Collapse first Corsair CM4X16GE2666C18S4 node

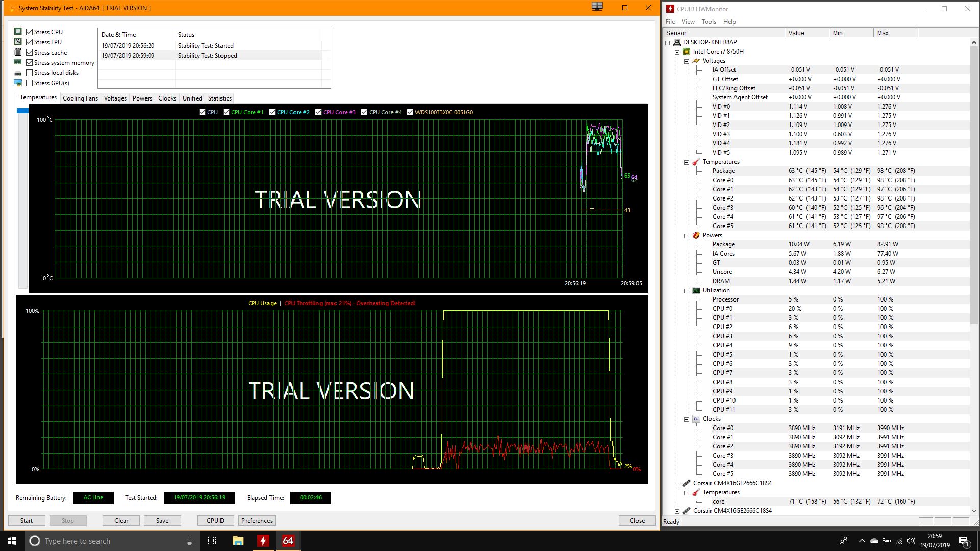point(677,484)
